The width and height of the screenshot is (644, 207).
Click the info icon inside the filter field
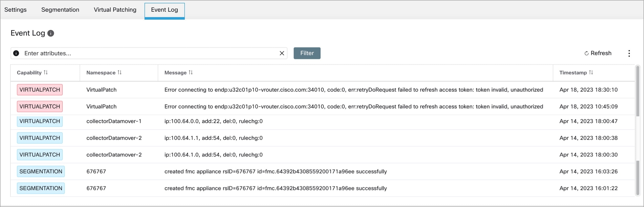(x=16, y=53)
